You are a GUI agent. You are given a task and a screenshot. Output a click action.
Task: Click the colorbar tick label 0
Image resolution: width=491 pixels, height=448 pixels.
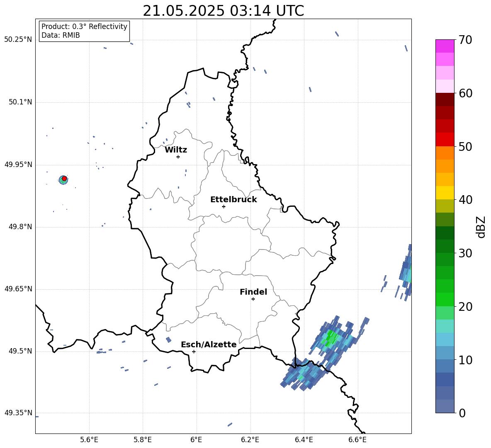[x=462, y=413]
